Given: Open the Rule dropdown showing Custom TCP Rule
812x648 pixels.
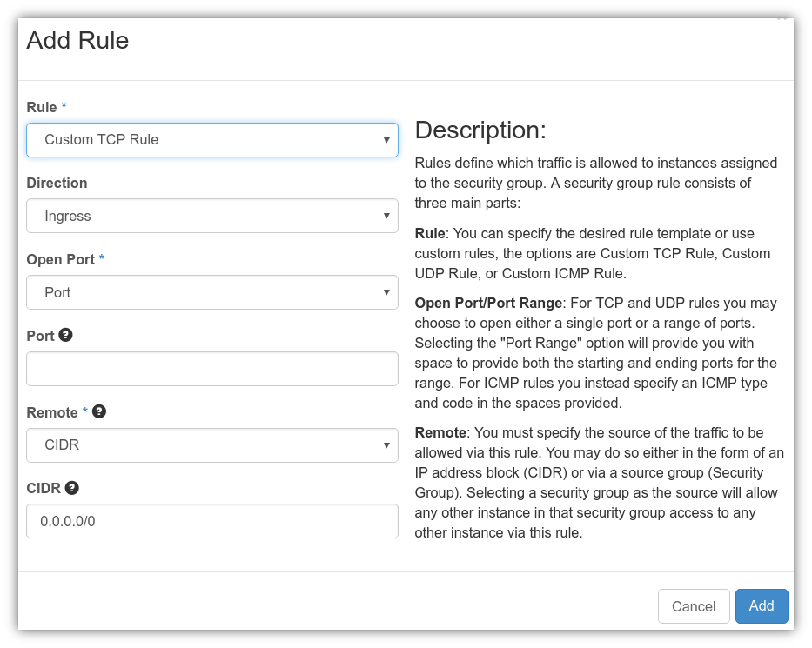Looking at the screenshot, I should tap(212, 139).
